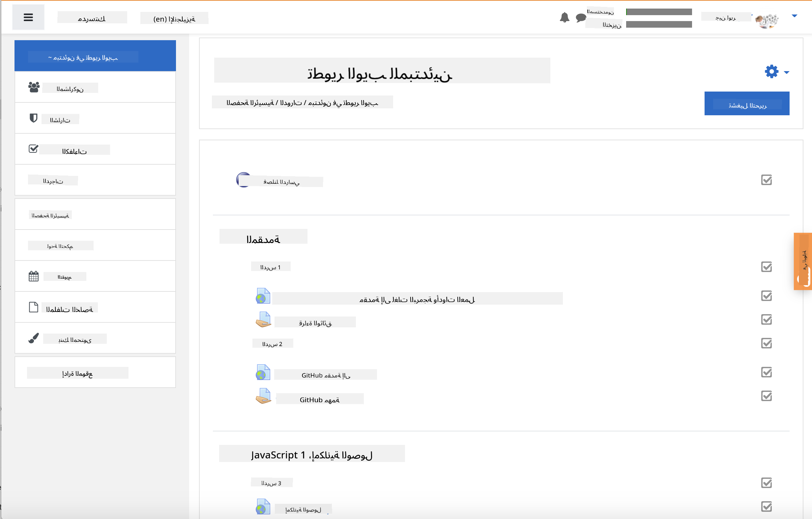Open the language selector showing (en)
Image resolution: width=812 pixels, height=519 pixels.
[x=174, y=18]
